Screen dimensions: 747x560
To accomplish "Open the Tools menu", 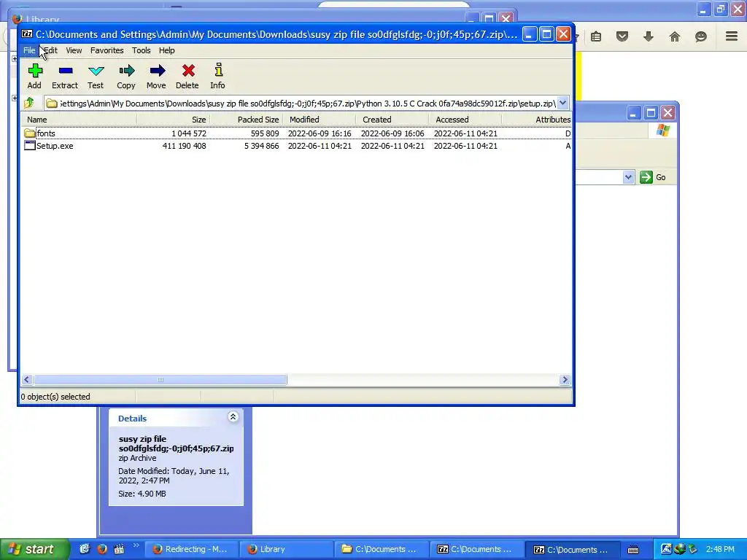I will 142,50.
